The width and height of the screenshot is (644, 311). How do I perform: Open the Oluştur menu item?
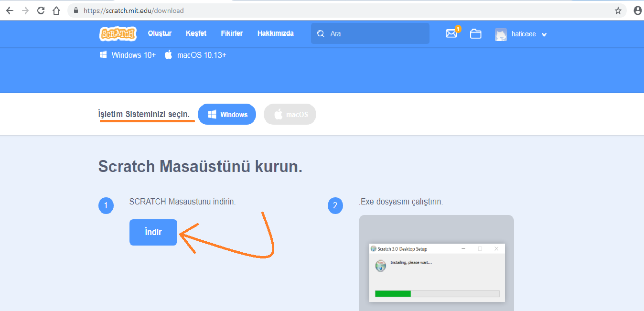[x=160, y=33]
